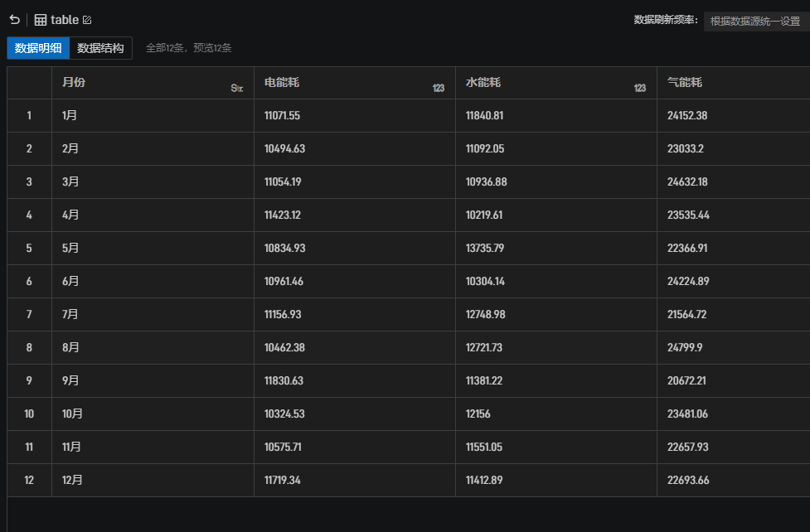Viewport: 810px width, 532px height.
Task: Click the table grid icon
Action: 41,20
